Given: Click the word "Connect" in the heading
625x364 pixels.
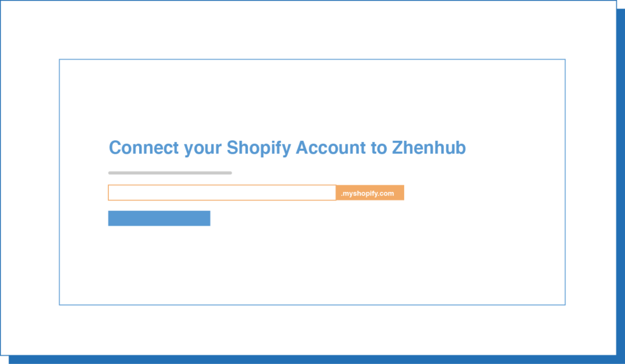Looking at the screenshot, I should pos(144,148).
